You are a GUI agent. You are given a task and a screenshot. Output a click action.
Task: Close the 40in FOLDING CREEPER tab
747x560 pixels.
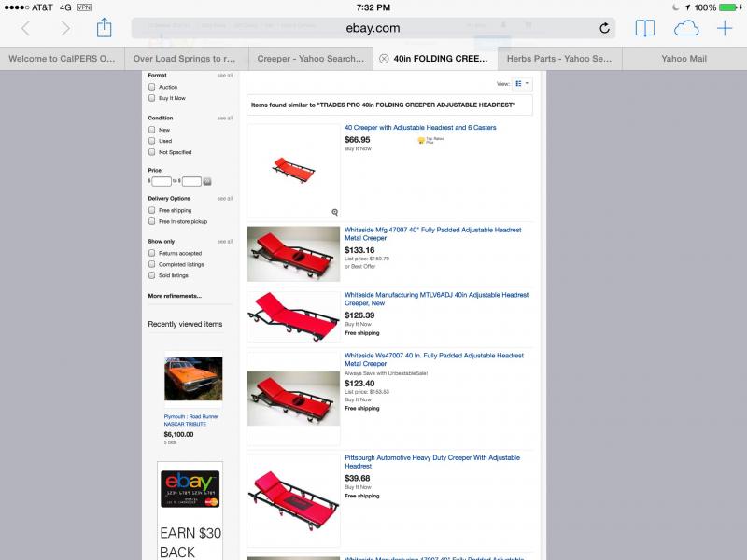coord(384,59)
